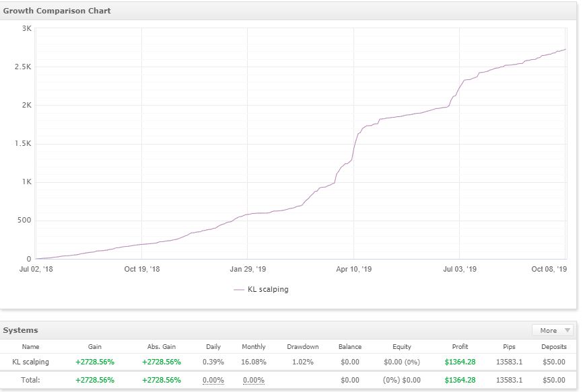Toggle the KL scalping legend label
This screenshot has height=392, width=583.
tap(268, 289)
